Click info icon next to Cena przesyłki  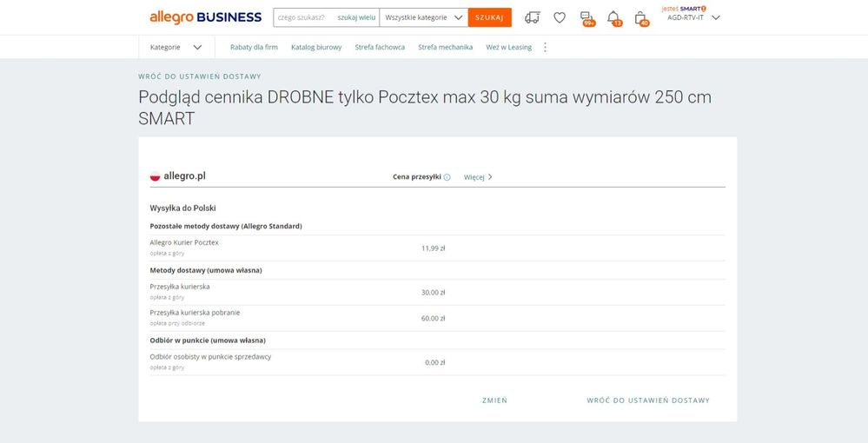point(447,177)
